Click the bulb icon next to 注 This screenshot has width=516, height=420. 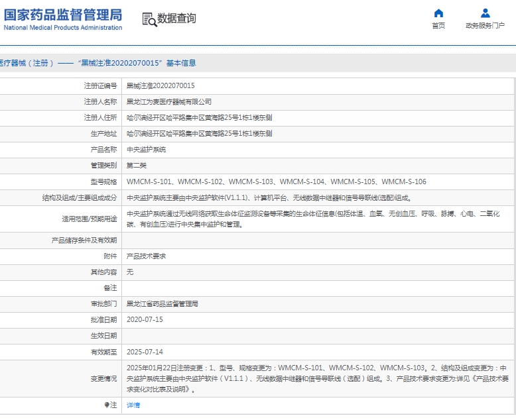pos(107,405)
